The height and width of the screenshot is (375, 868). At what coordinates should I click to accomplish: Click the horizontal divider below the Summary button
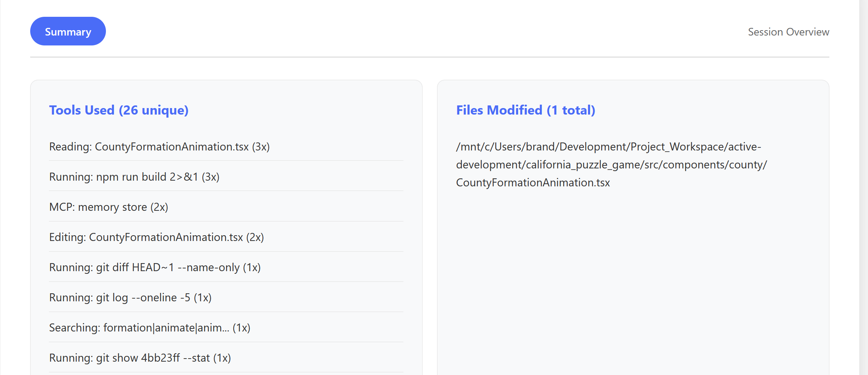pyautogui.click(x=429, y=57)
